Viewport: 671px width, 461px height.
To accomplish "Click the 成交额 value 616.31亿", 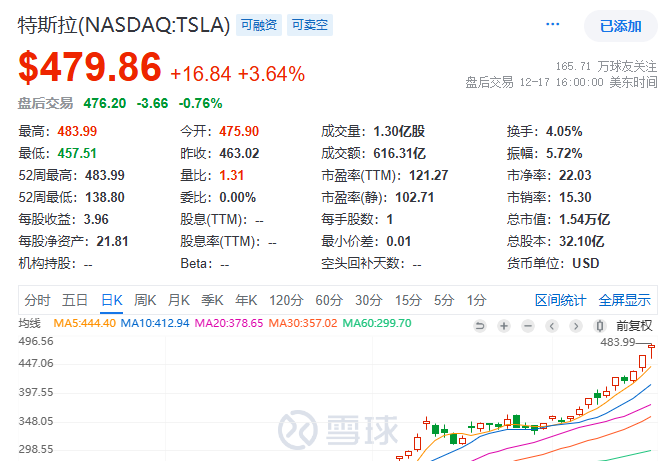I will coord(399,153).
